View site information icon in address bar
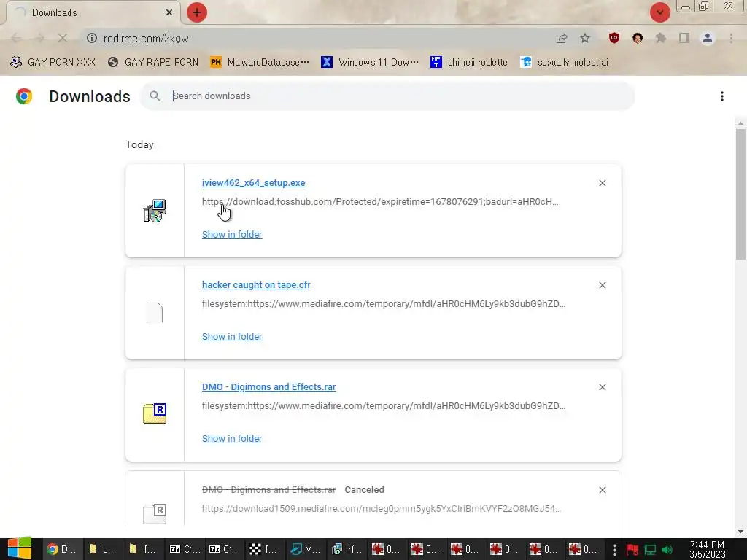The image size is (747, 560). coord(92,38)
